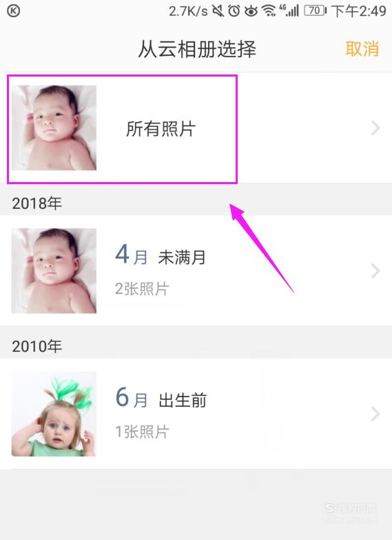Open the 4月 未满月 album entry
Screen dimensions: 392x540
point(196,270)
